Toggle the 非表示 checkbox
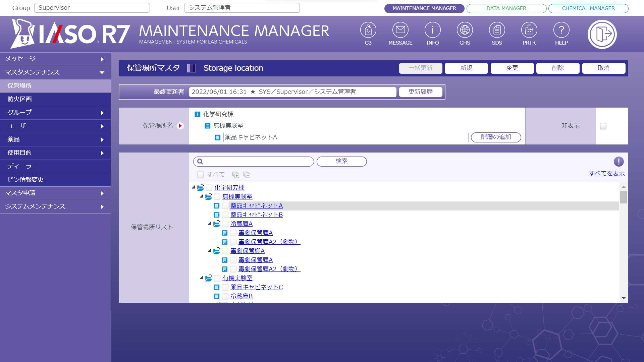 pyautogui.click(x=603, y=126)
